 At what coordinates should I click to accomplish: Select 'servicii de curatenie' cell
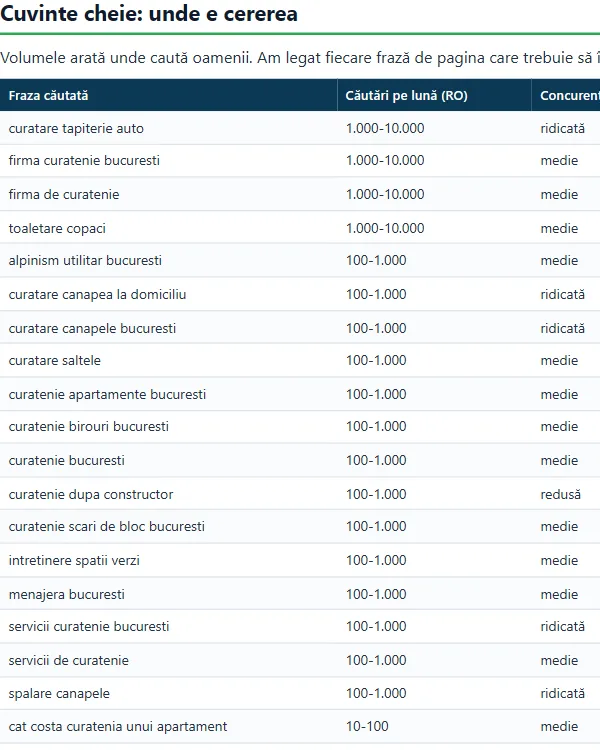coord(168,660)
